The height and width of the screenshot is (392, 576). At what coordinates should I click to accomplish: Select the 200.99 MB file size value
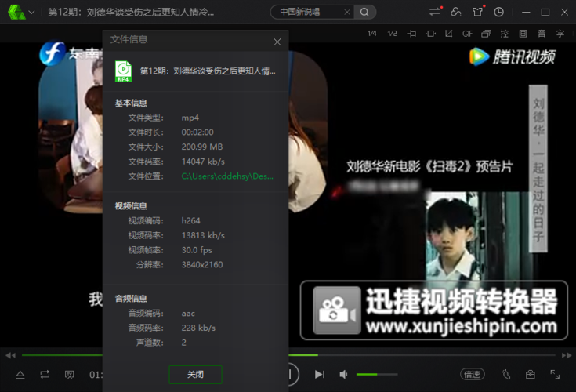(202, 147)
